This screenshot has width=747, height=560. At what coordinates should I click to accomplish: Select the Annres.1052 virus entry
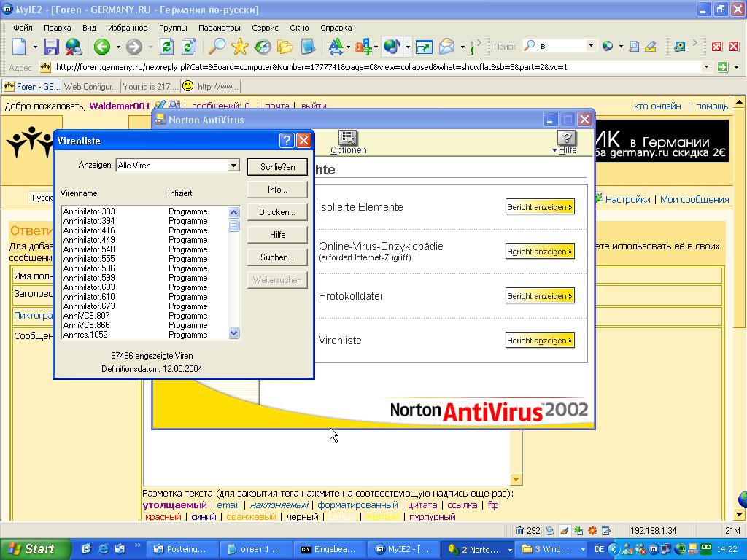tap(145, 335)
